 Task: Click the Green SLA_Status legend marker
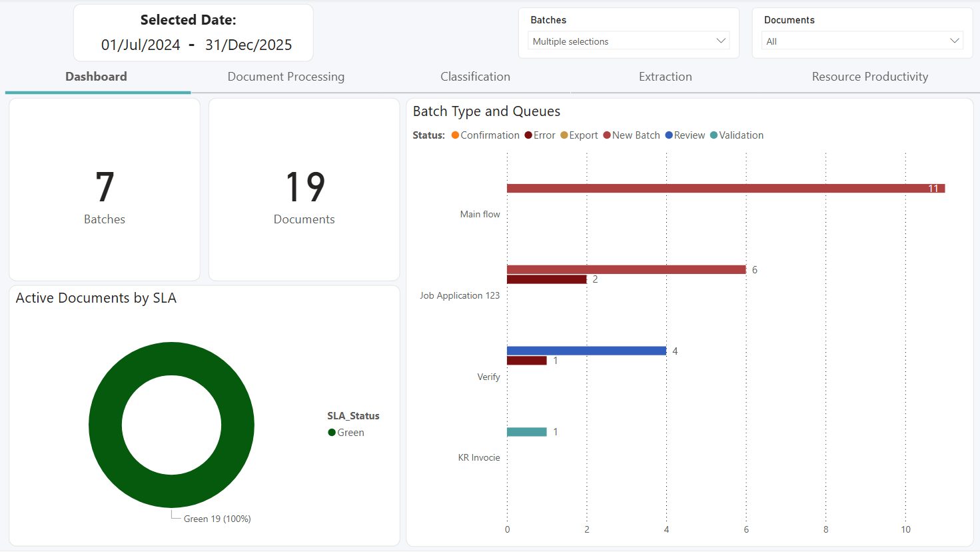[332, 433]
